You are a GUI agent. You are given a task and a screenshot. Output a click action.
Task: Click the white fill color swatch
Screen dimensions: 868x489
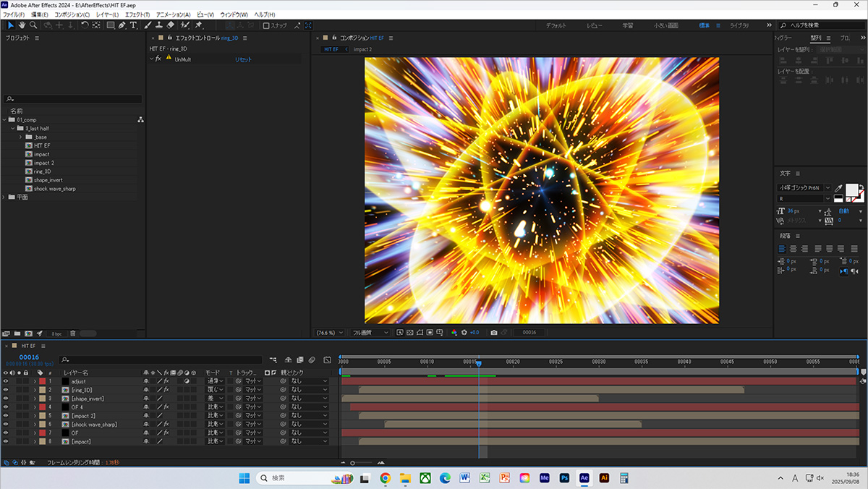pos(852,190)
